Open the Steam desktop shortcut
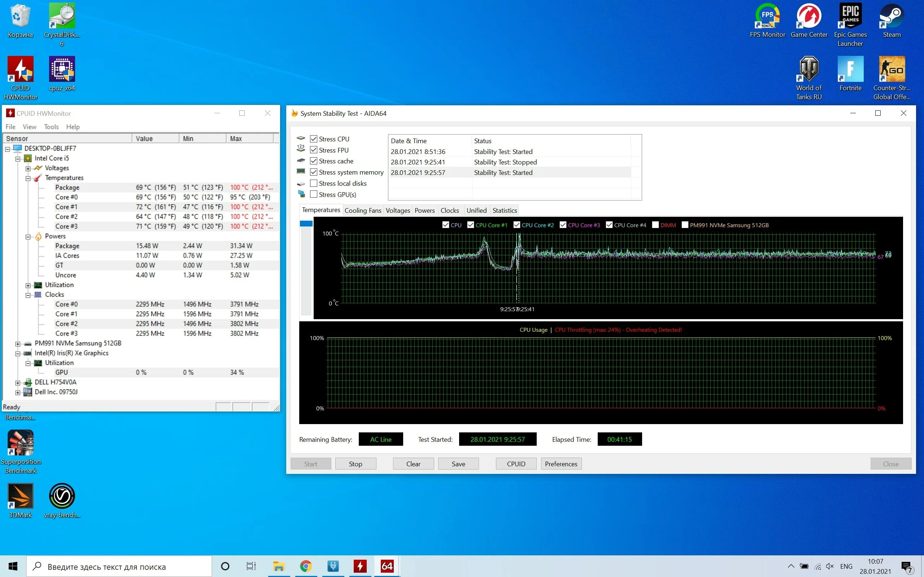924x577 pixels. click(892, 16)
